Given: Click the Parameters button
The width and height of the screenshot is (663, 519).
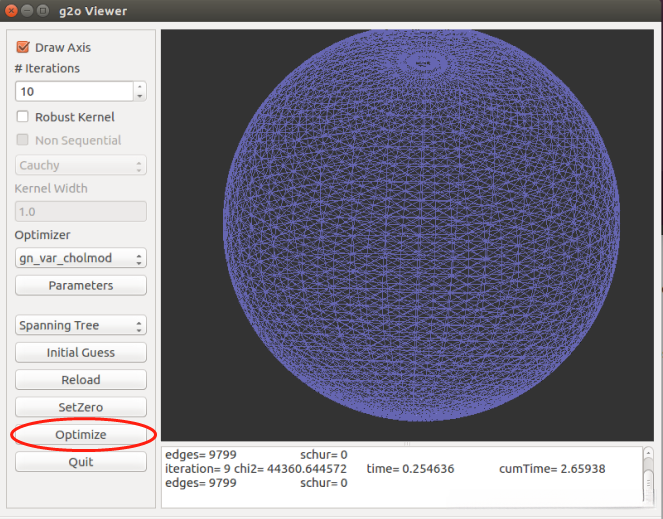Looking at the screenshot, I should pos(81,286).
